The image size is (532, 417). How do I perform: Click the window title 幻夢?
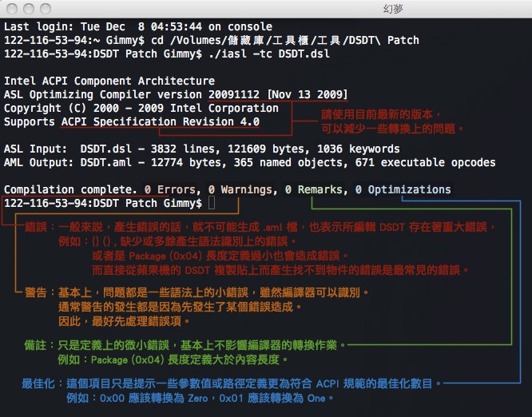393,9
